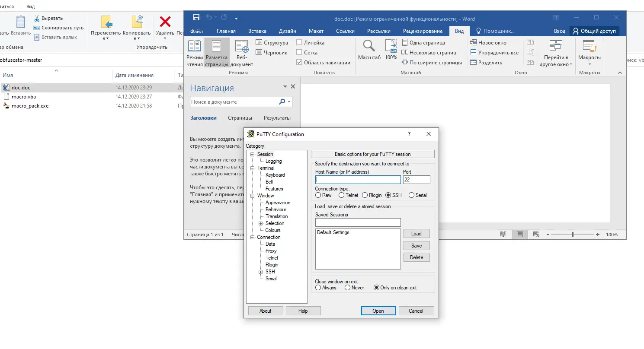644x349 pixels.
Task: Expand the SSH tree node in PuTTY
Action: pyautogui.click(x=261, y=272)
